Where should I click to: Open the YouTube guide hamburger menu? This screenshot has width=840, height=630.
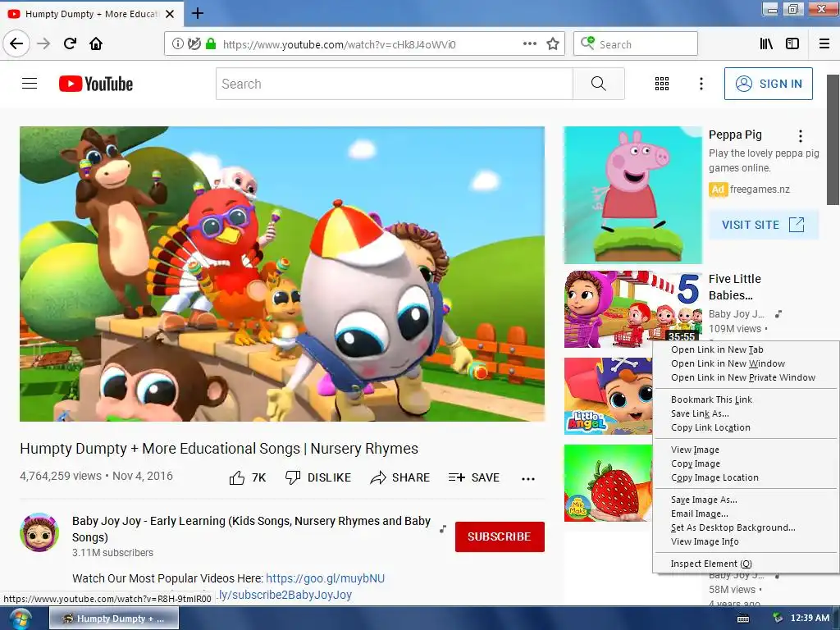tap(30, 84)
